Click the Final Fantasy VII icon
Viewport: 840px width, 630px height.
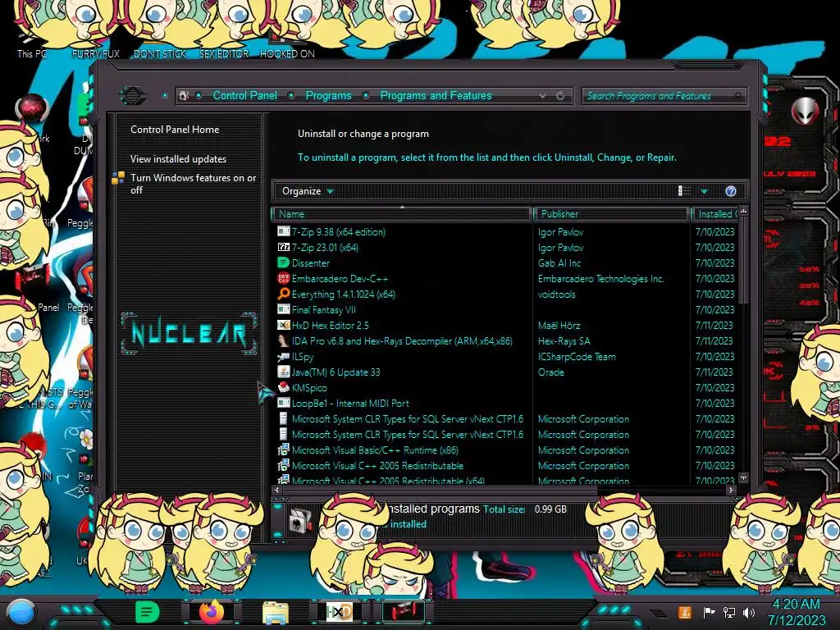click(x=283, y=309)
